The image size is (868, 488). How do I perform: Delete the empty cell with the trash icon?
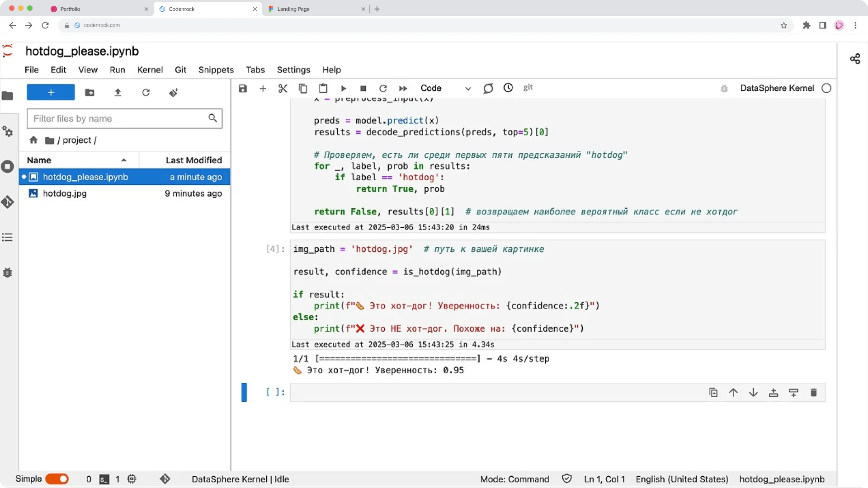(813, 393)
